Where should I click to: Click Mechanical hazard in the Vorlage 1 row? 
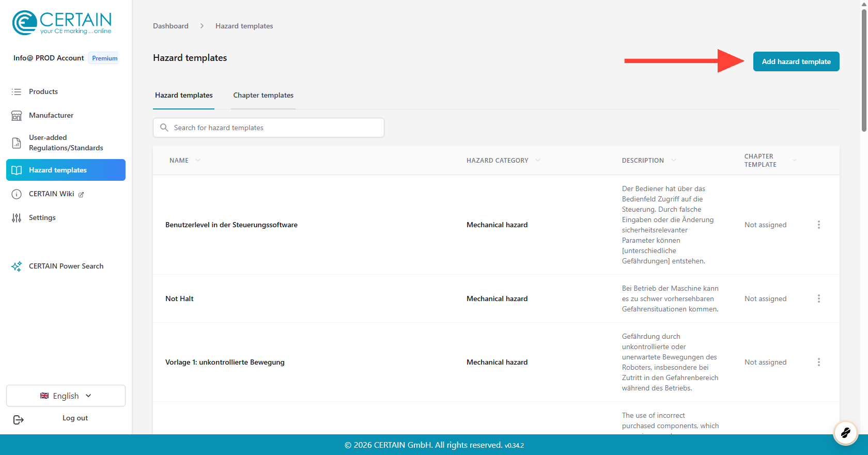tap(497, 362)
